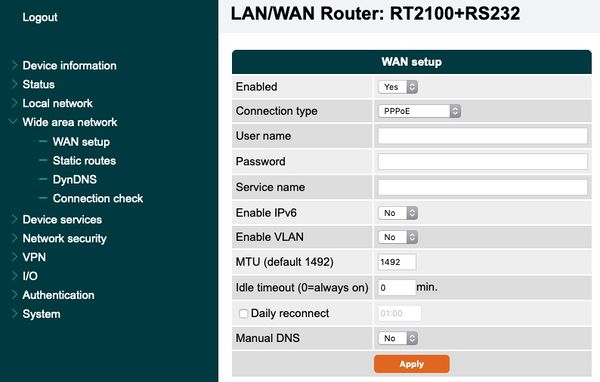Open the Authentication menu item
The image size is (600, 382).
coord(58,295)
